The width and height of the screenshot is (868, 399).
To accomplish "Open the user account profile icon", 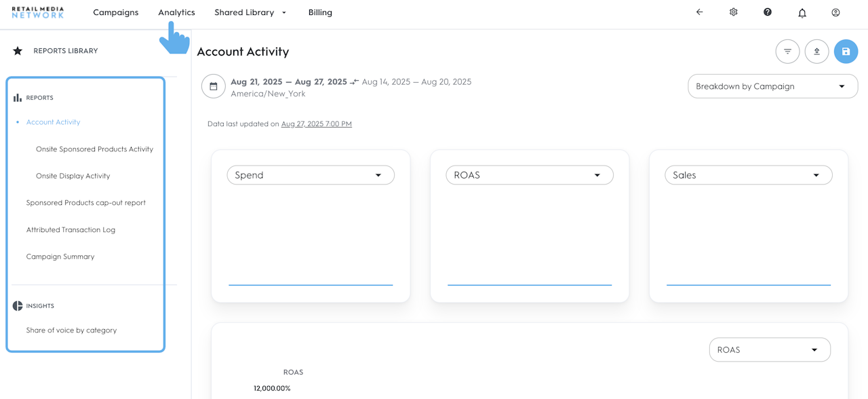I will pyautogui.click(x=835, y=12).
